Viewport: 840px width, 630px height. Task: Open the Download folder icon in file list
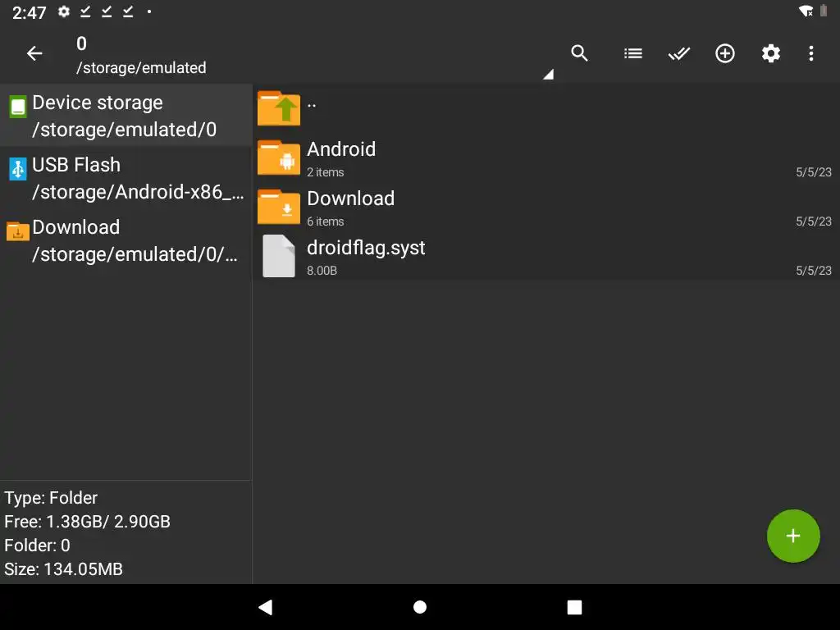(x=279, y=207)
